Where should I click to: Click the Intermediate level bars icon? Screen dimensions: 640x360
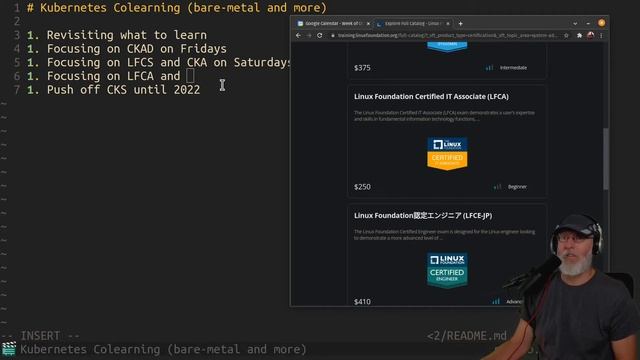point(489,68)
